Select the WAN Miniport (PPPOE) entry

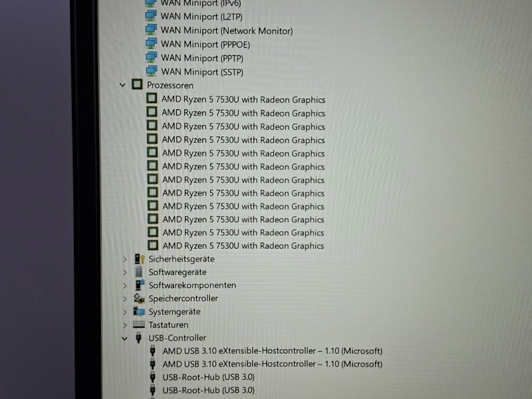(205, 45)
